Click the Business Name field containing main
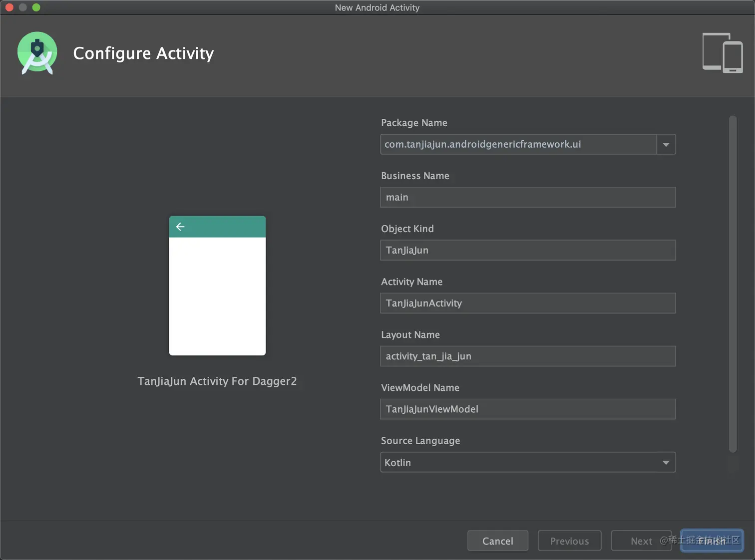This screenshot has width=755, height=560. click(x=527, y=197)
